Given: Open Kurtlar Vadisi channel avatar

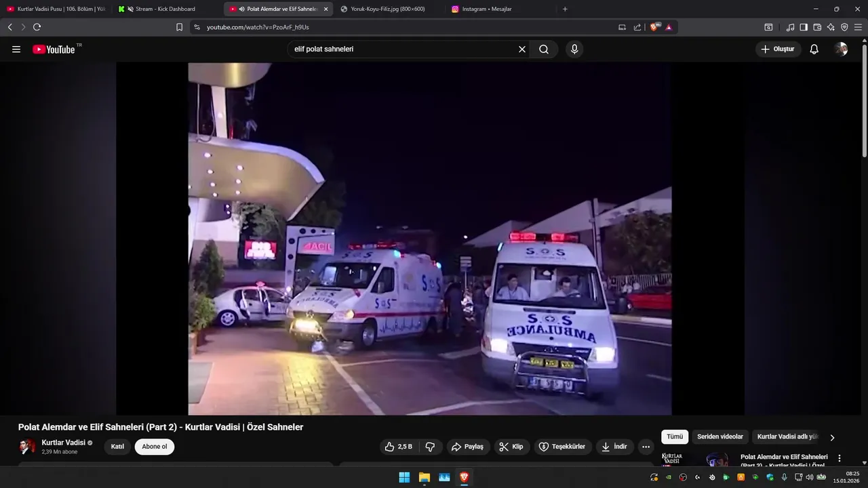Looking at the screenshot, I should pyautogui.click(x=27, y=447).
